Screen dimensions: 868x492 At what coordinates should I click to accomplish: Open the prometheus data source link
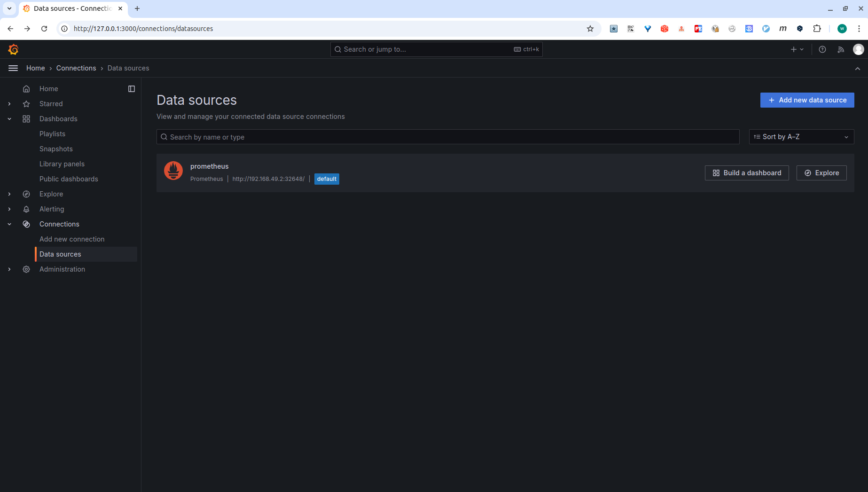click(x=209, y=166)
